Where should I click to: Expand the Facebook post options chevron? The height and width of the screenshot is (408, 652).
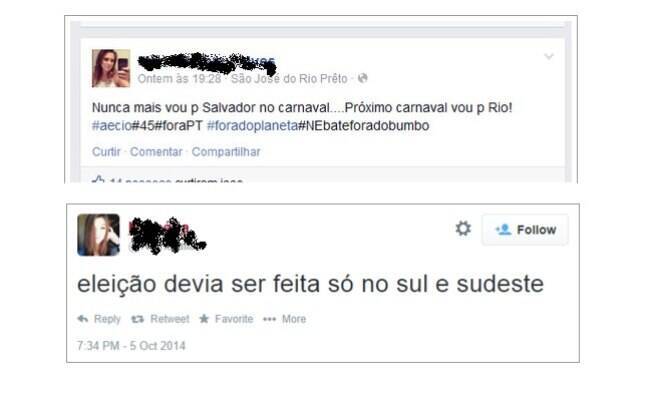(x=549, y=57)
